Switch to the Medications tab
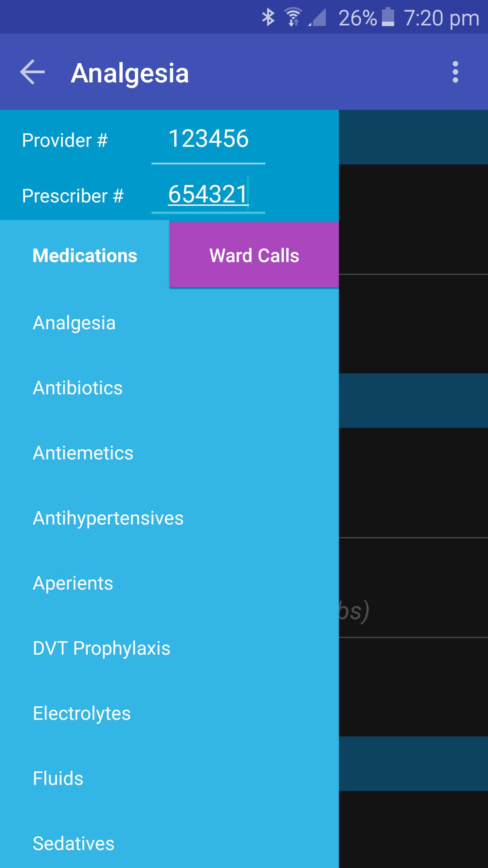 coord(85,255)
